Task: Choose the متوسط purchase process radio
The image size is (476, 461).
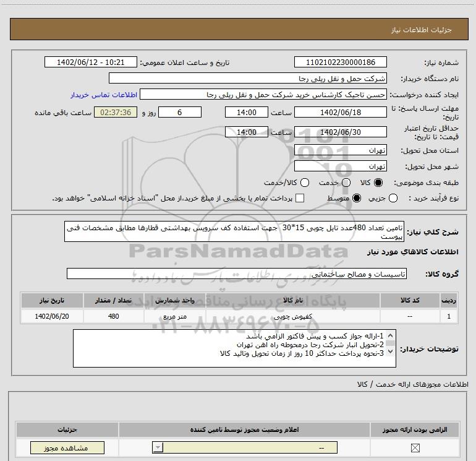Action: pyautogui.click(x=357, y=198)
